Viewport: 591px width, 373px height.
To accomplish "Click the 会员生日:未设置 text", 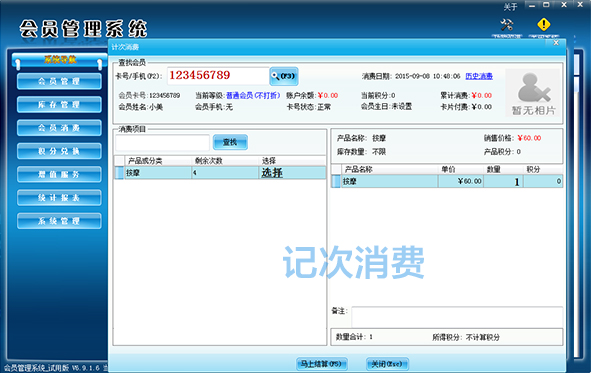I will (386, 107).
